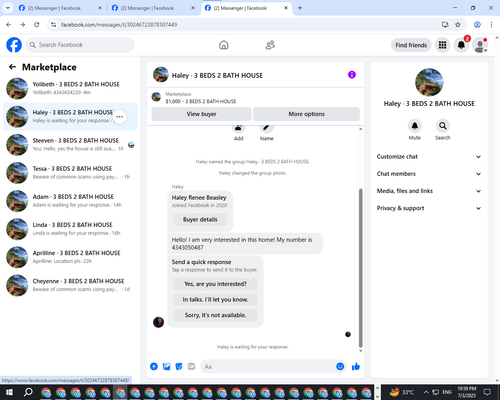Click the chat scrollbar thumb
The height and width of the screenshot is (400, 500).
click(x=360, y=268)
